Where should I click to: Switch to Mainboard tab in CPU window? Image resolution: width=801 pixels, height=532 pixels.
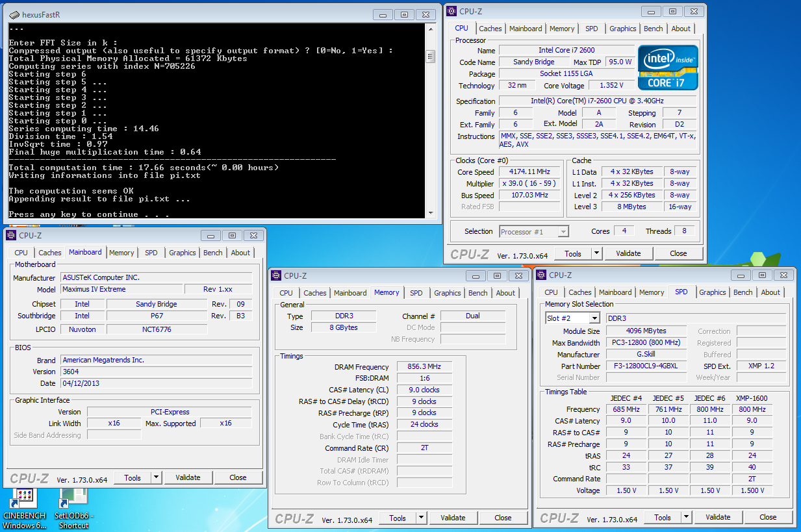pos(526,29)
